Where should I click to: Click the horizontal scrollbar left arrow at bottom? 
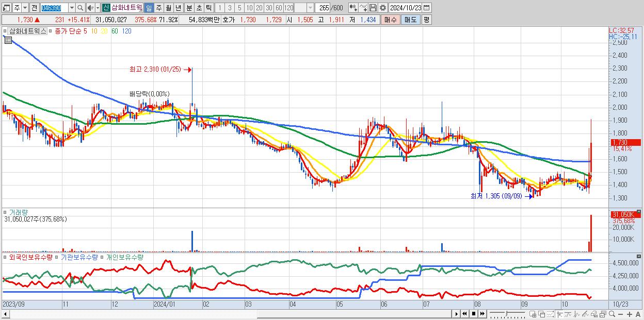click(6, 314)
